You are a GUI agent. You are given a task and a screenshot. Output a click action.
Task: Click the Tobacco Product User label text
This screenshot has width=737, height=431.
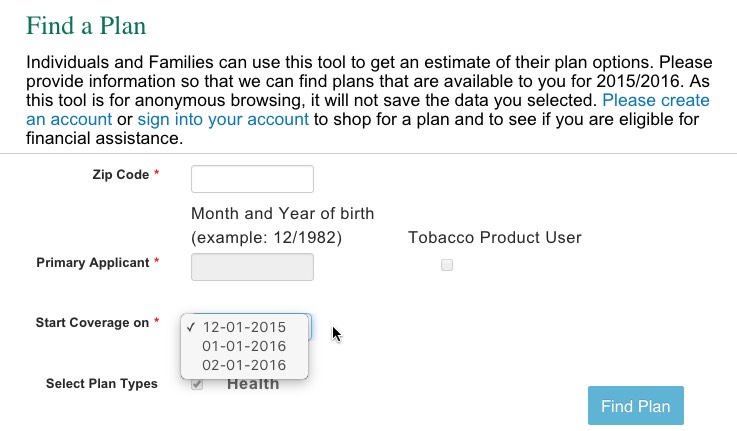[495, 238]
